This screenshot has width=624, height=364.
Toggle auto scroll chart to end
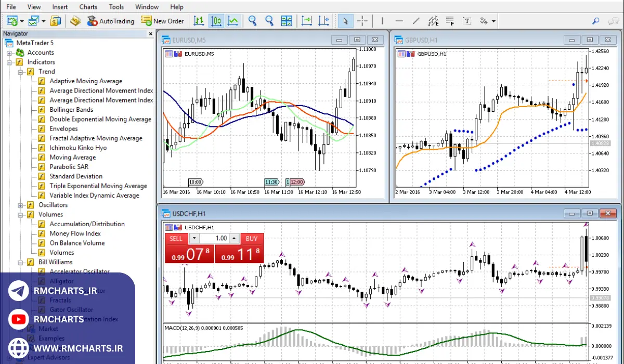(307, 21)
